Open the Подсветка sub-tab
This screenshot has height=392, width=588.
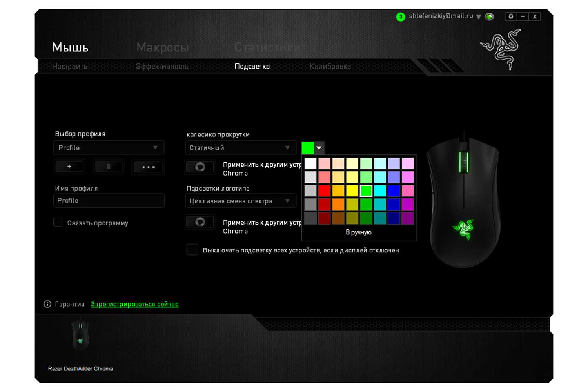pos(252,66)
